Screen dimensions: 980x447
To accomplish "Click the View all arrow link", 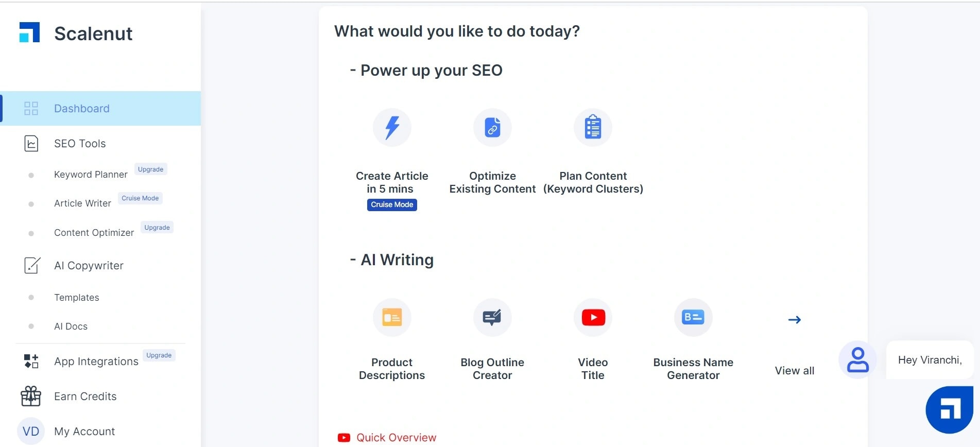I will pos(794,320).
